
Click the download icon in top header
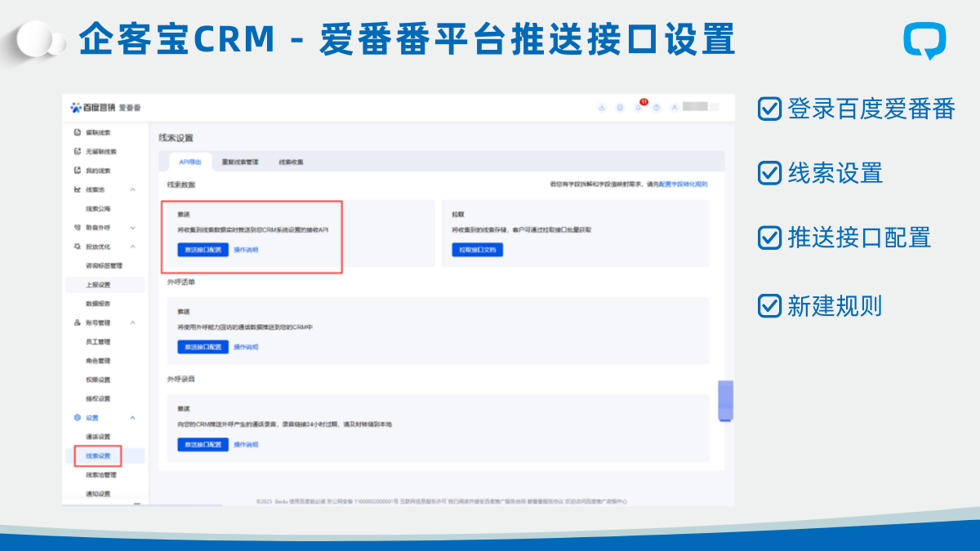point(602,107)
